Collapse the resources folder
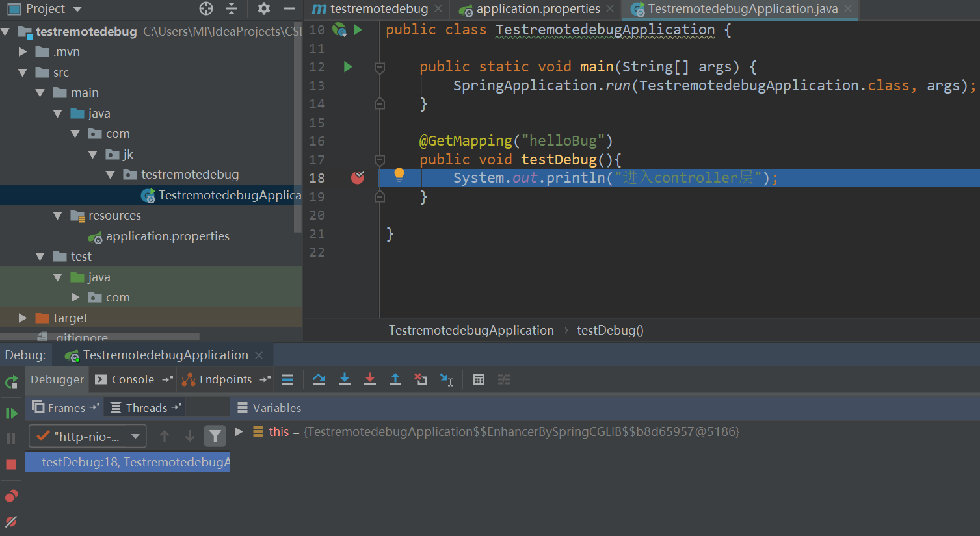Viewport: 980px width, 536px height. (x=58, y=216)
